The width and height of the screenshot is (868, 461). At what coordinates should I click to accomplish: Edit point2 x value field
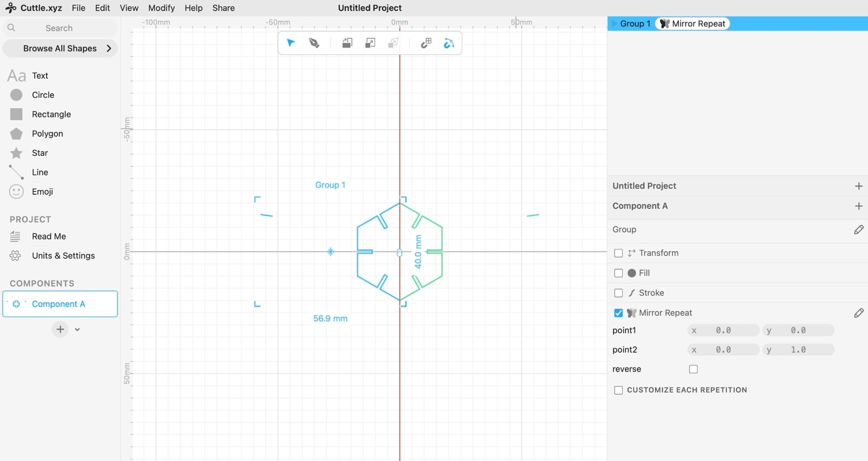pos(723,350)
